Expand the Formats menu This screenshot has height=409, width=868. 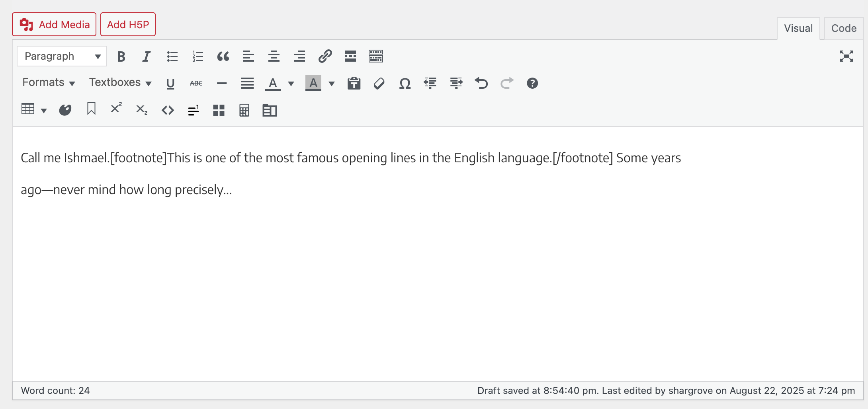[x=49, y=82]
